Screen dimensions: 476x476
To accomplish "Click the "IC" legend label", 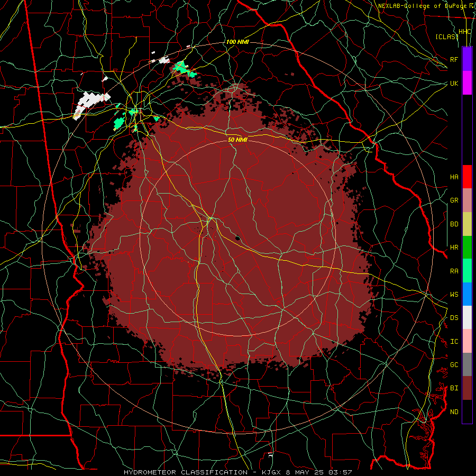I will pos(454,342).
